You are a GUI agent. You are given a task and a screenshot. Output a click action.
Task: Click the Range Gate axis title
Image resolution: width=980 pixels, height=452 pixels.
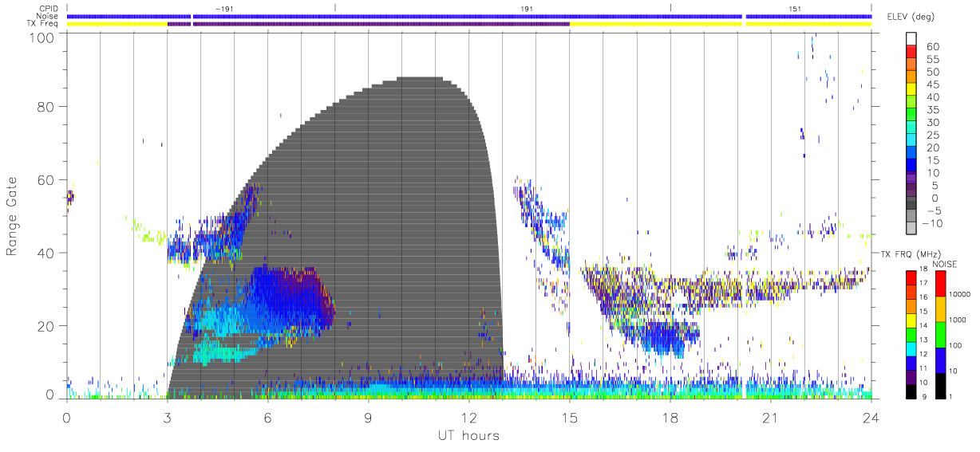pos(13,217)
